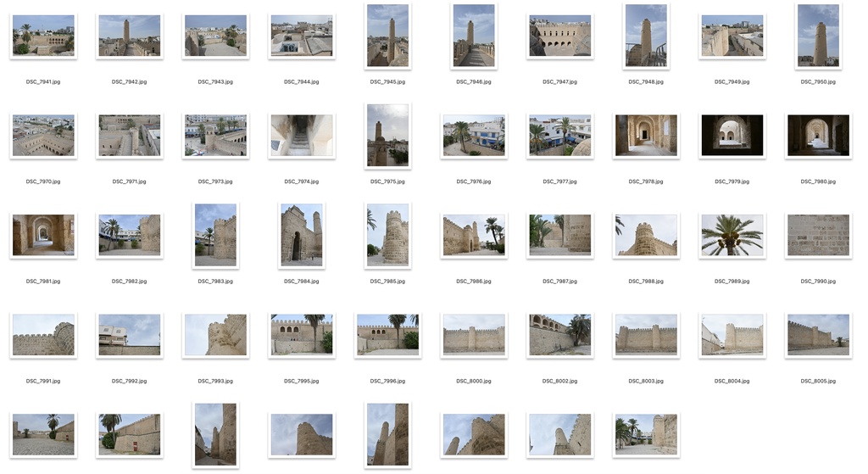
Task: Click the file name DSC_8000.jpg
Action: 474,381
